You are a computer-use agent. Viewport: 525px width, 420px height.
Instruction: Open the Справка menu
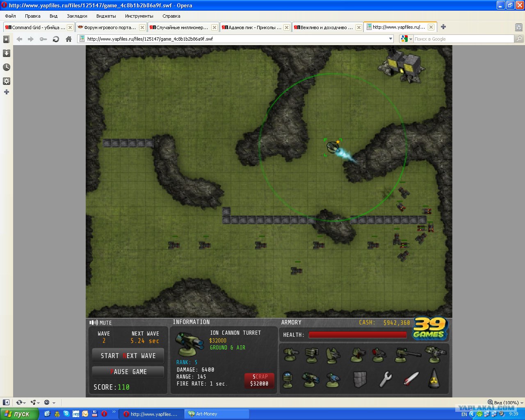tap(171, 16)
